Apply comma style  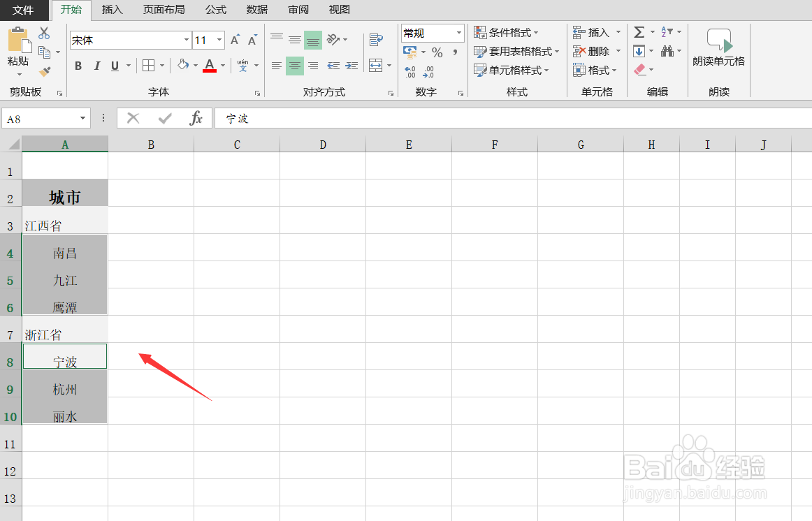(x=455, y=52)
